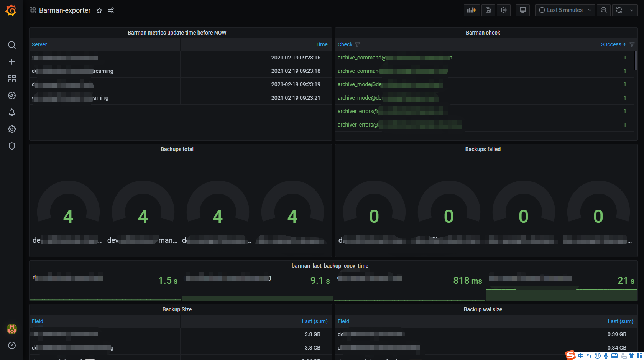Click the first 3.8 GB Backup Size value
The image size is (644, 360).
point(312,334)
